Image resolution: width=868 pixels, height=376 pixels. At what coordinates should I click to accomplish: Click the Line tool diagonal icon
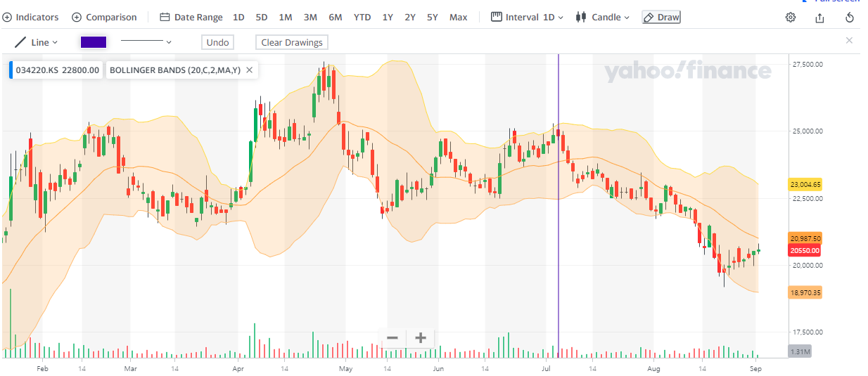21,42
